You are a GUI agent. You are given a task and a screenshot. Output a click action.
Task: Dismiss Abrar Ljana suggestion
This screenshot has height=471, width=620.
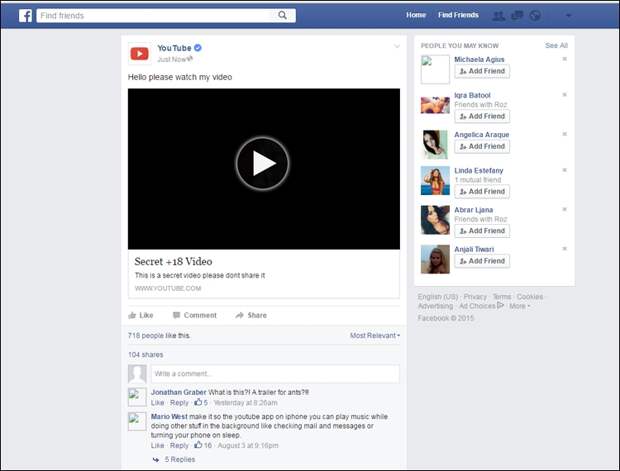coord(565,209)
